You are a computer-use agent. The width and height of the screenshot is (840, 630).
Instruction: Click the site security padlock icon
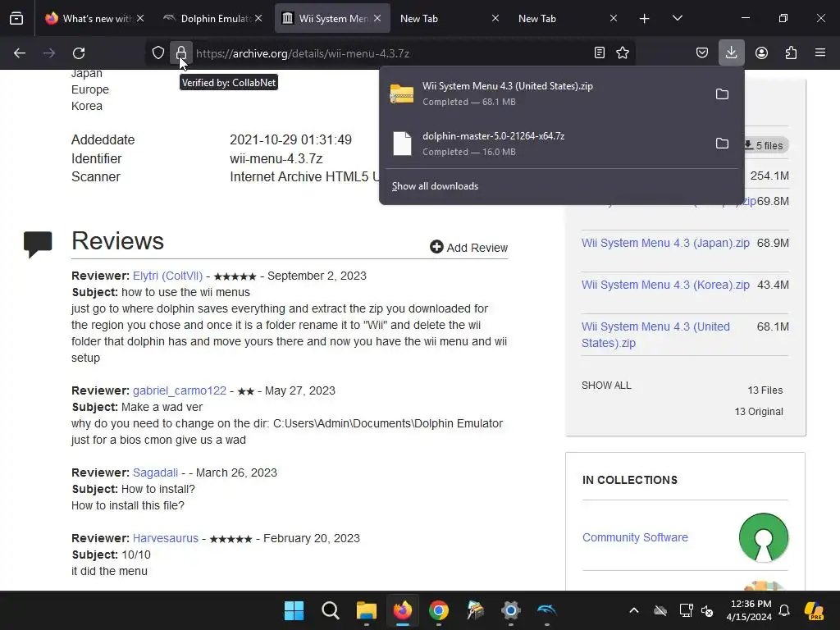tap(181, 53)
